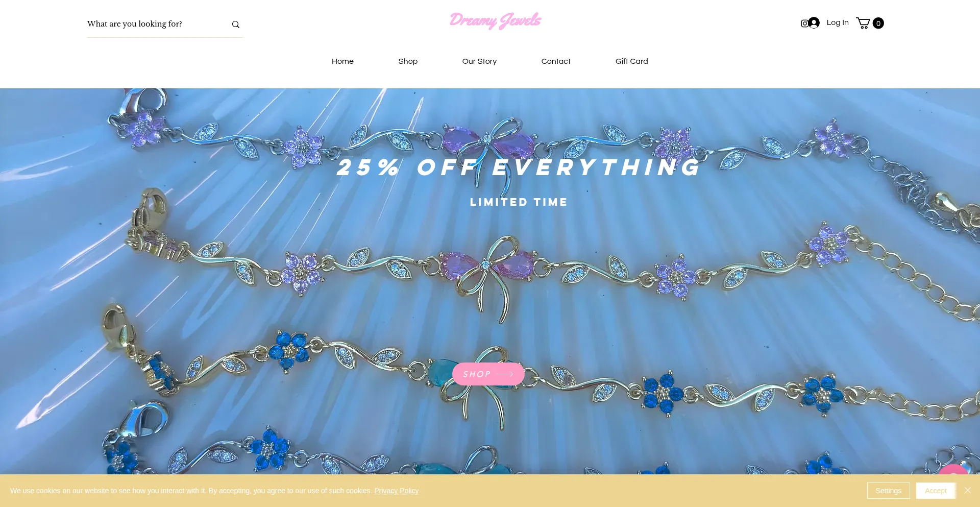Click the search magnifier icon
Viewport: 980px width, 507px height.
[236, 25]
